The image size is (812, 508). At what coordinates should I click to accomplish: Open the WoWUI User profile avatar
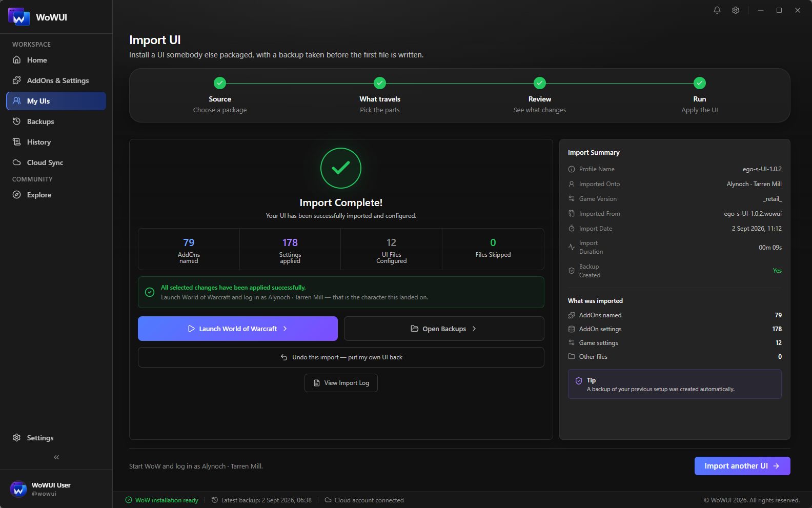pyautogui.click(x=18, y=490)
